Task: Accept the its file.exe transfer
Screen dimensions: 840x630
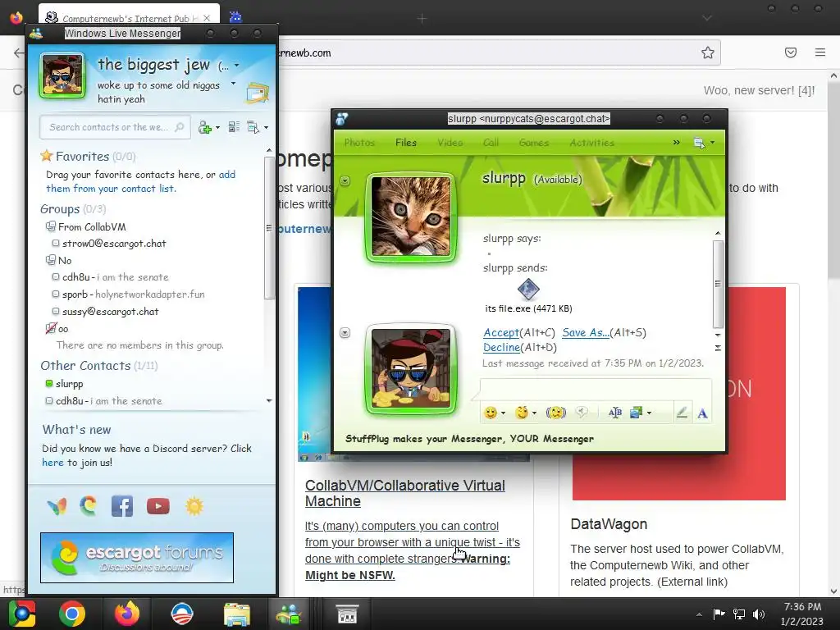Action: (501, 333)
